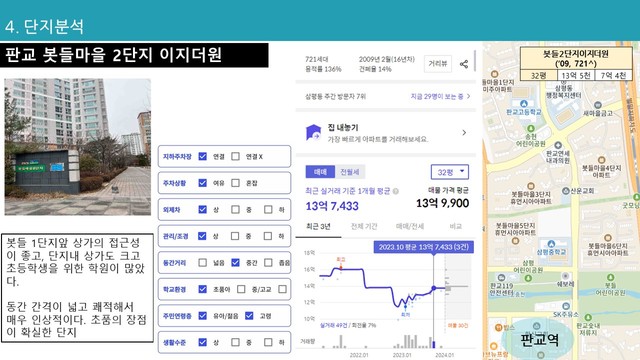Click the 실거래 49건 / 회전율 7% text

(x=348, y=325)
